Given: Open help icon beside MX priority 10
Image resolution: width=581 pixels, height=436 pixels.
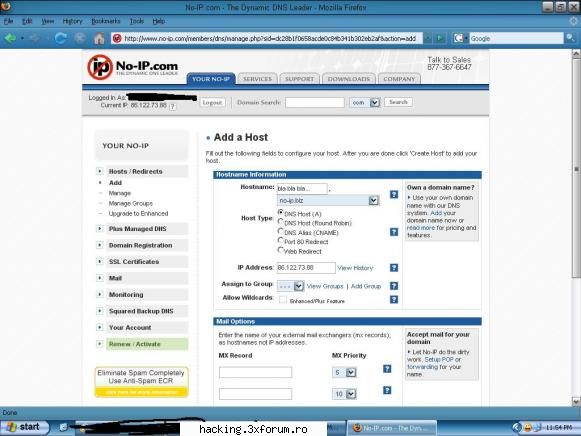Looking at the screenshot, I should coord(387,390).
